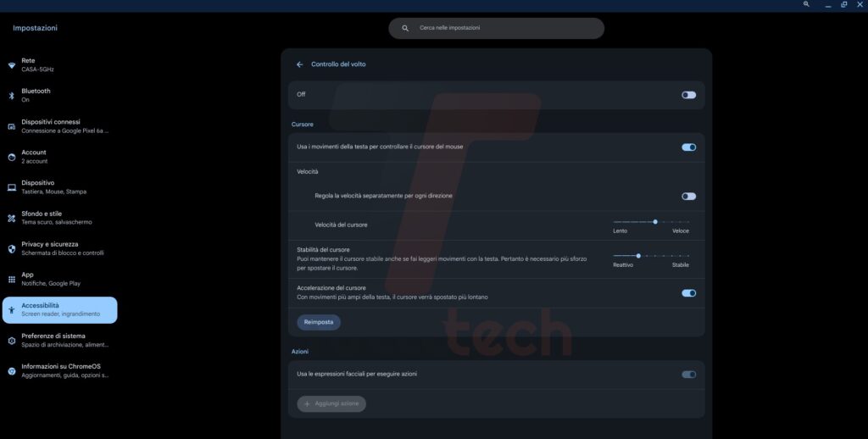Select Dispositivi connessi in the sidebar
The height and width of the screenshot is (439, 868).
pos(60,126)
